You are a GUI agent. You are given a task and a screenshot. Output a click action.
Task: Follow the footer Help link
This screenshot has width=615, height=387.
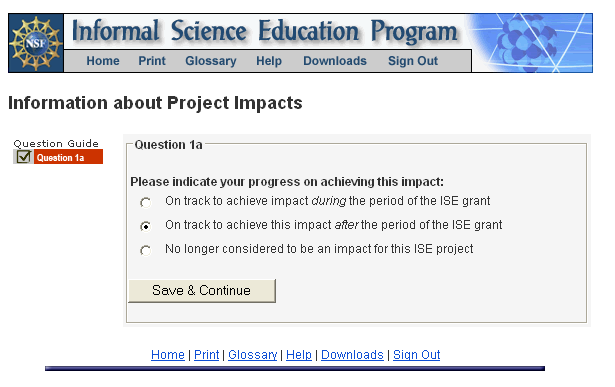pyautogui.click(x=298, y=354)
